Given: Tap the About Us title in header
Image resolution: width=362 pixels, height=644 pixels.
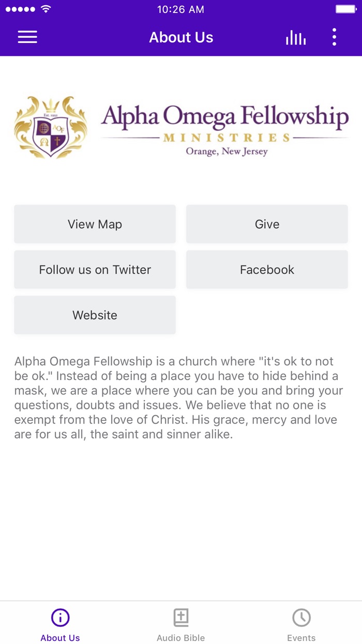Looking at the screenshot, I should point(181,37).
